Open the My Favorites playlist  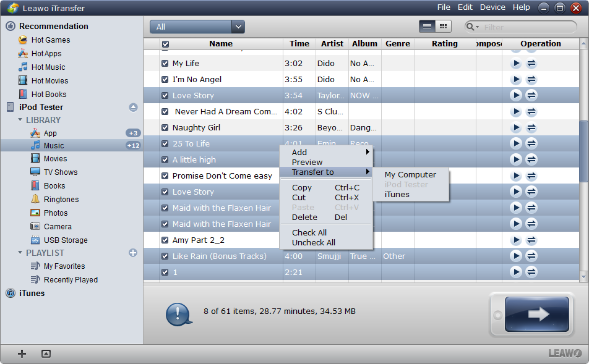(x=64, y=266)
